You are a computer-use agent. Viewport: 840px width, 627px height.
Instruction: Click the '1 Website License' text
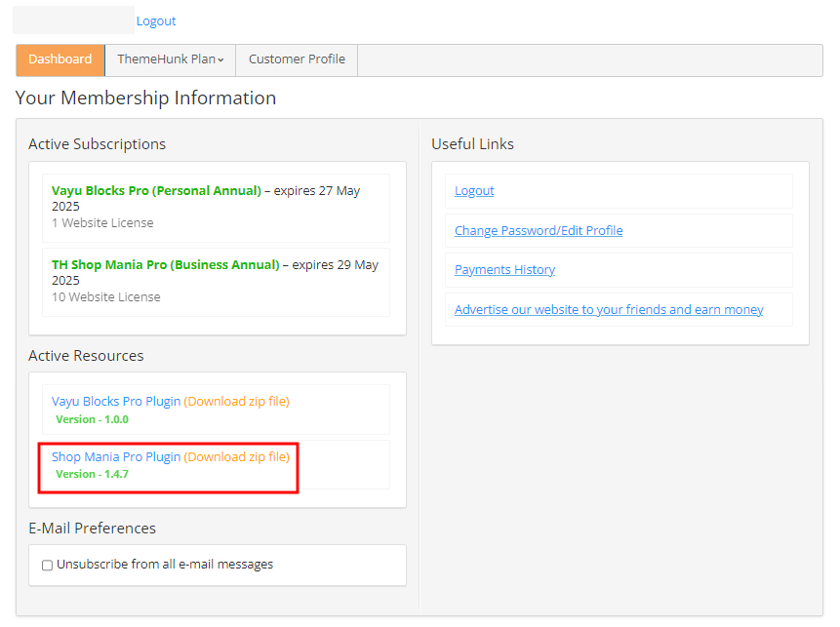(x=102, y=222)
